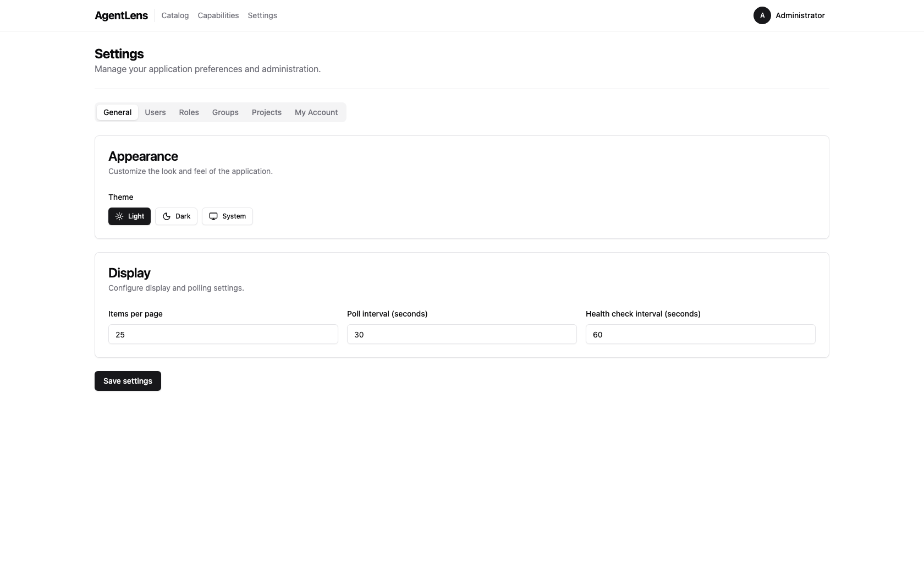Click the monitor icon on System theme button
Screen dimensions: 924x578
pos(213,216)
